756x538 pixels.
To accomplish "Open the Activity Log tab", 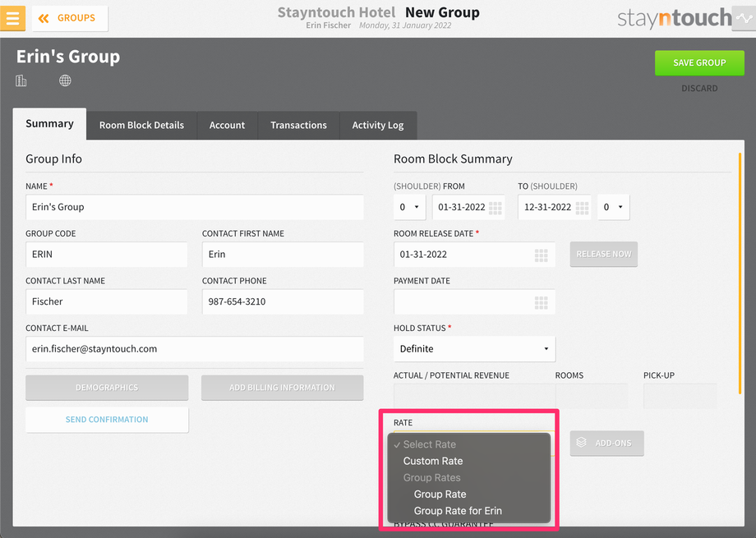I will click(x=378, y=126).
